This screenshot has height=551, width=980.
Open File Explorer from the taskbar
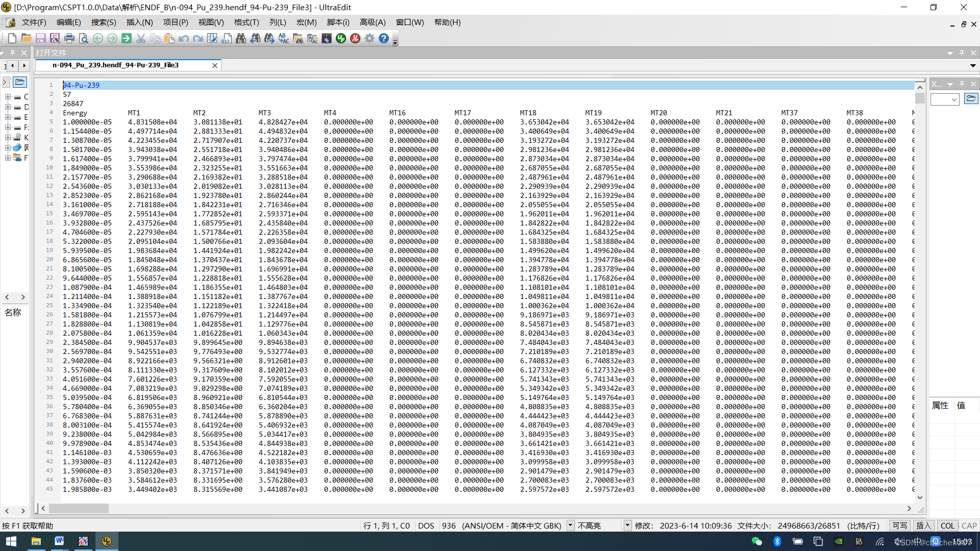[x=36, y=541]
